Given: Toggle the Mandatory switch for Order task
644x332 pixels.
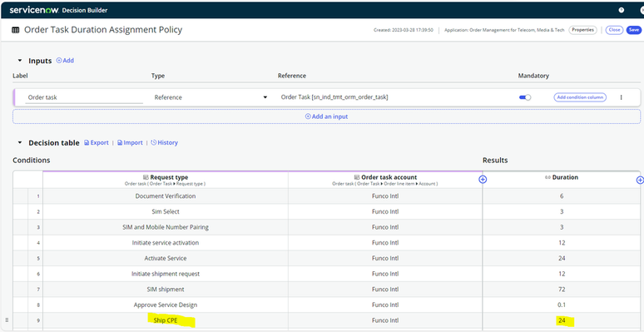Looking at the screenshot, I should click(525, 97).
